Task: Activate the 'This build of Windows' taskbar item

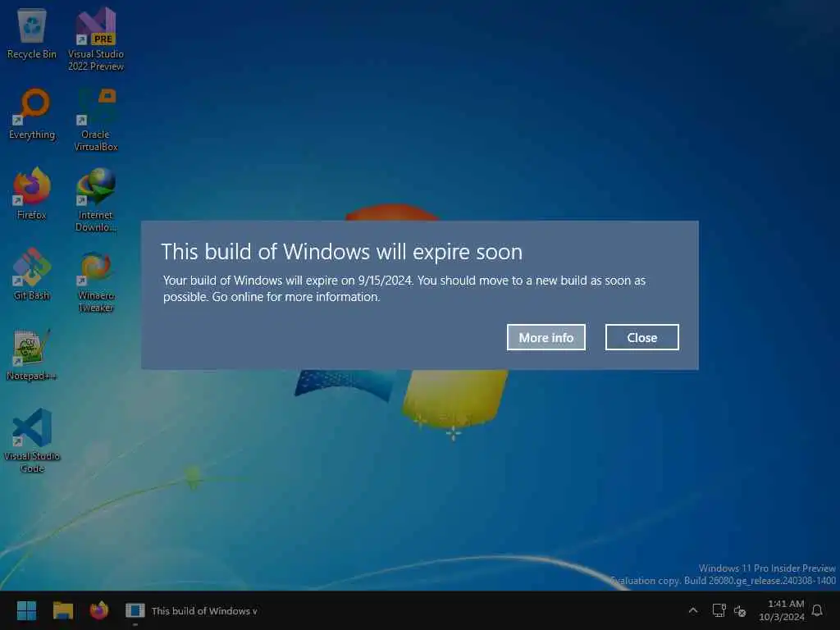Action: (x=191, y=610)
